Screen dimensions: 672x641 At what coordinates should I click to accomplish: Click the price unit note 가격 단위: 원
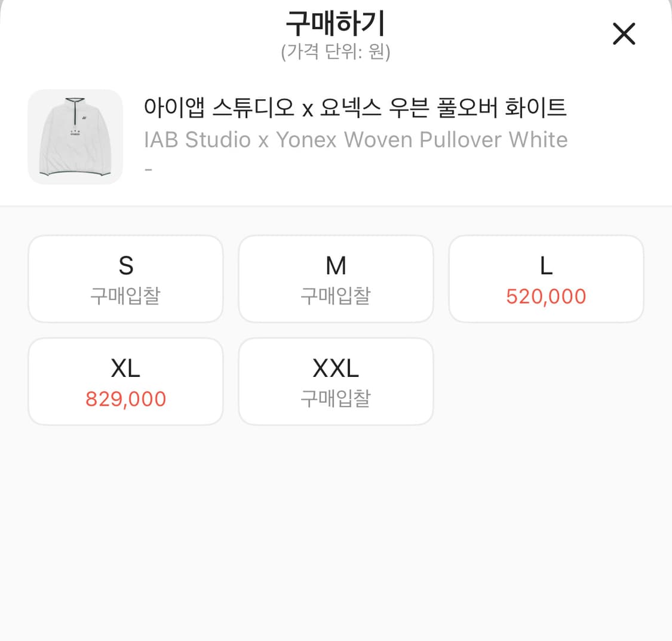pos(336,53)
